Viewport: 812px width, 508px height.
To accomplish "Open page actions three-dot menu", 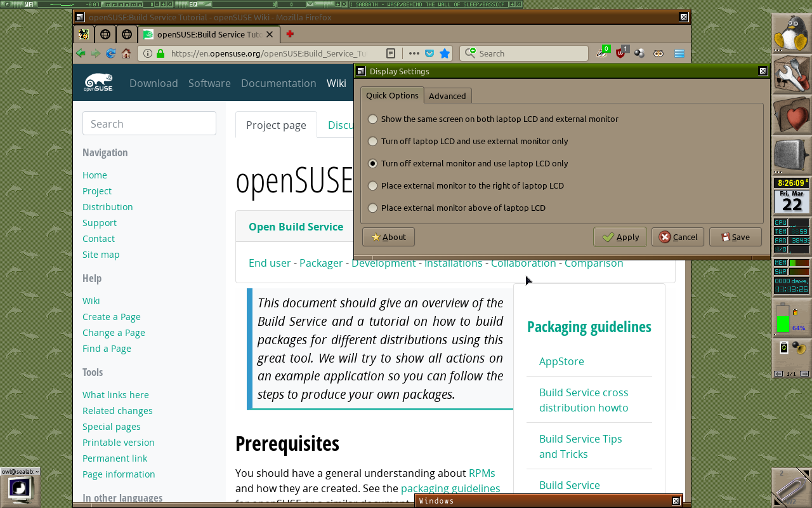I will (x=414, y=53).
